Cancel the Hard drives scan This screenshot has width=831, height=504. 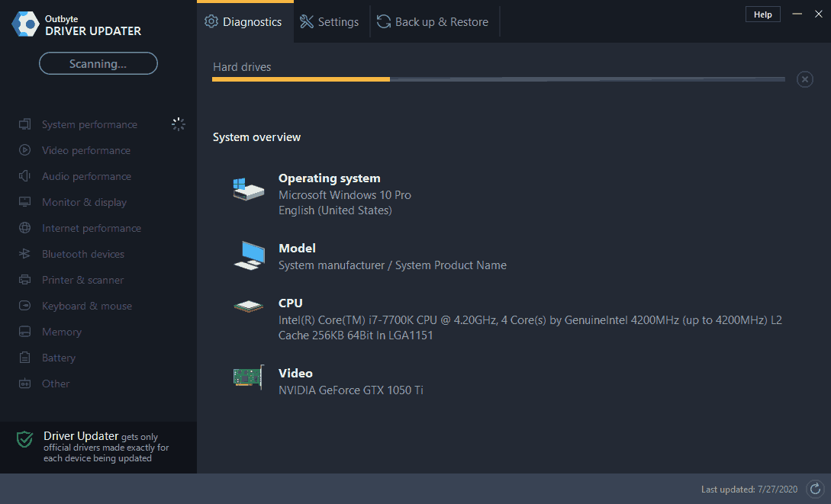tap(804, 79)
